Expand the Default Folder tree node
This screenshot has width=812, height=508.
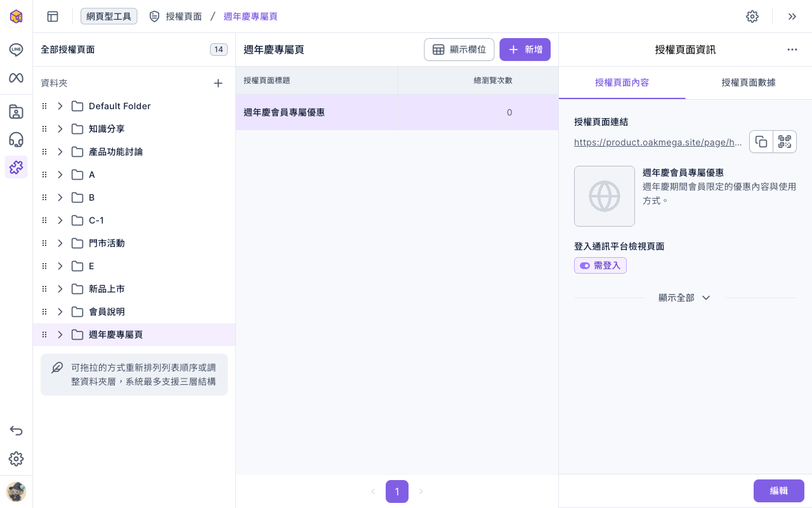60,106
